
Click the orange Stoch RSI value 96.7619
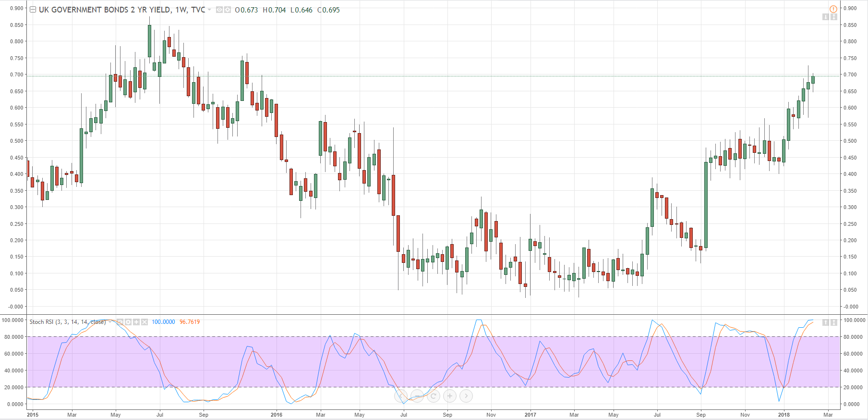[x=190, y=322]
